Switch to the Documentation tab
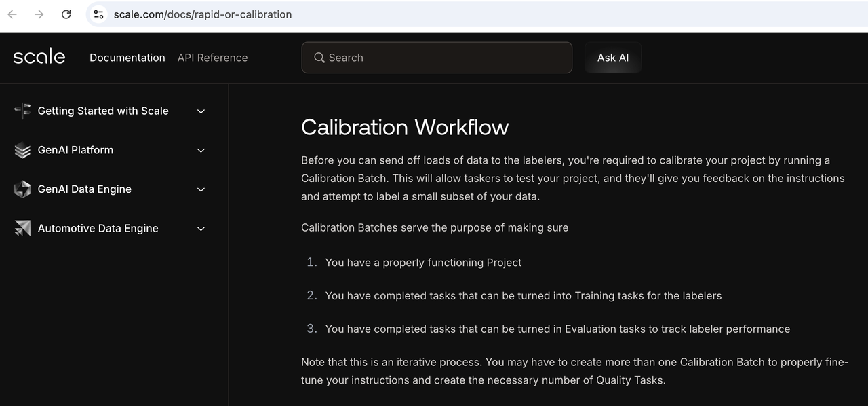868x406 pixels. click(127, 58)
